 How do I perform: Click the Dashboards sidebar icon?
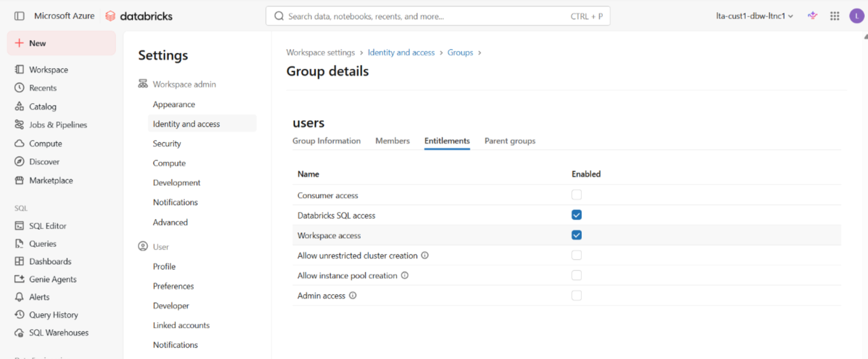tap(19, 261)
